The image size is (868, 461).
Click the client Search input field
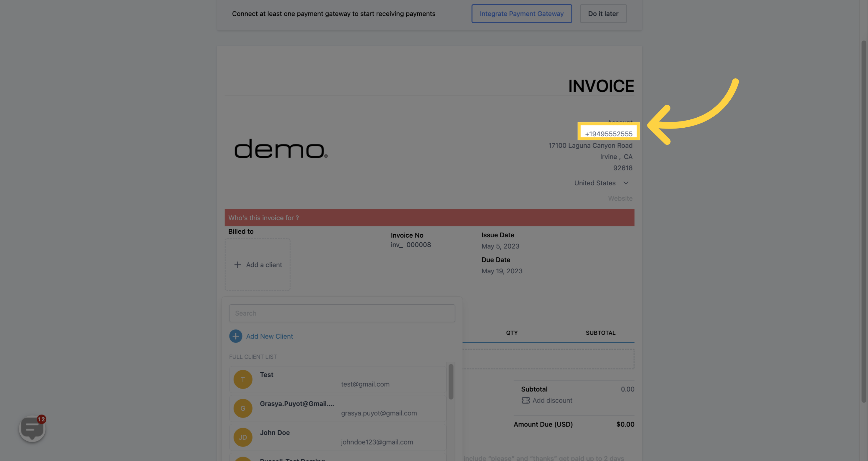point(342,313)
